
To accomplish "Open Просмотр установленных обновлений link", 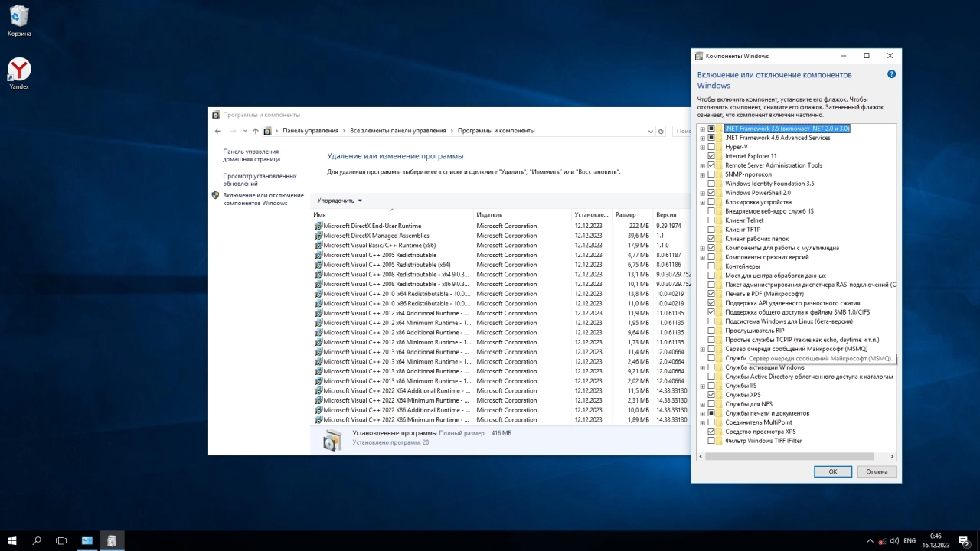I will 260,180.
